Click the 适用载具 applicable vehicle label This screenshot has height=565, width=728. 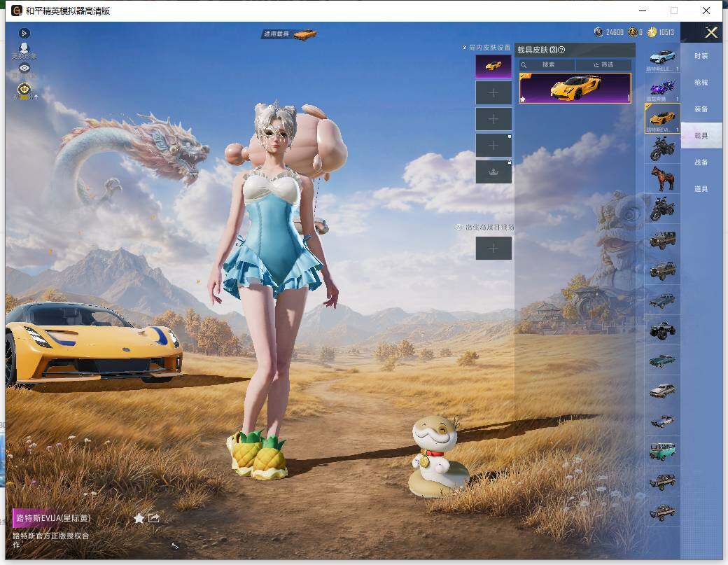point(276,34)
